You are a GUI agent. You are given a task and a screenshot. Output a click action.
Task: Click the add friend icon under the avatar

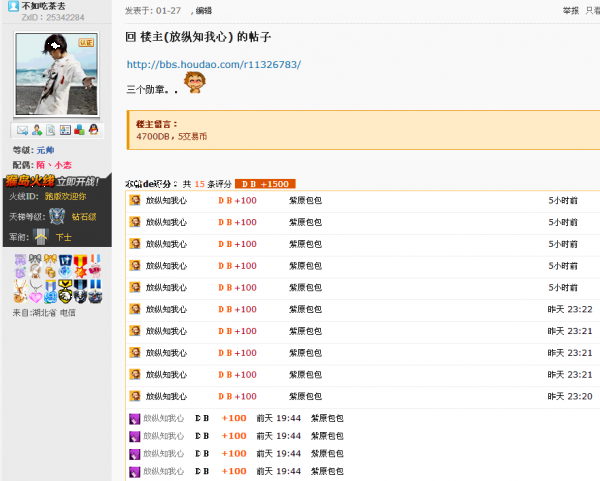(37, 130)
